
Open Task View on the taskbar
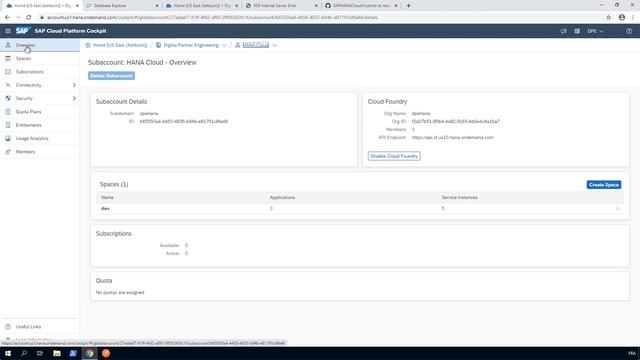tap(40, 353)
